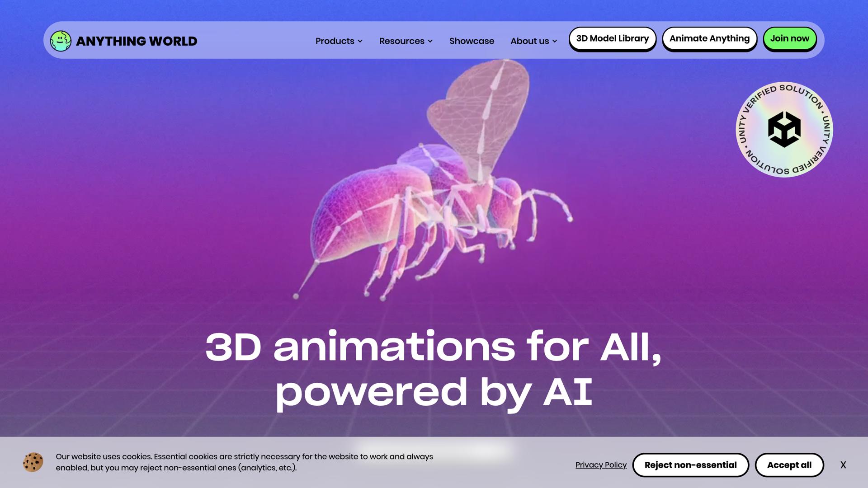The height and width of the screenshot is (488, 868).
Task: Open the Products menu label
Action: tap(335, 41)
